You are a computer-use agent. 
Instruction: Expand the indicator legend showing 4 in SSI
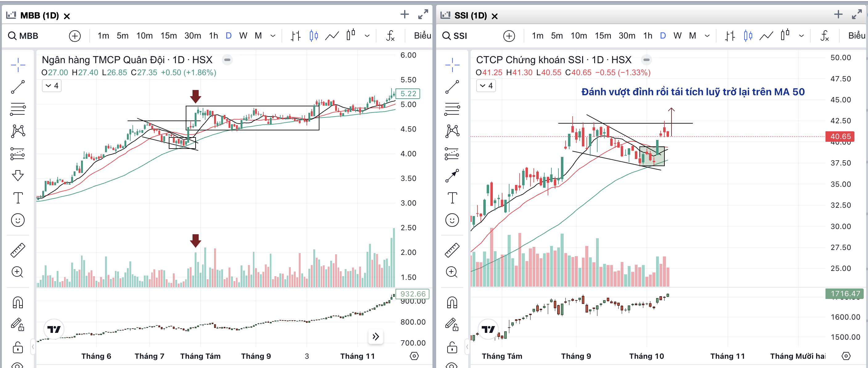tap(486, 86)
